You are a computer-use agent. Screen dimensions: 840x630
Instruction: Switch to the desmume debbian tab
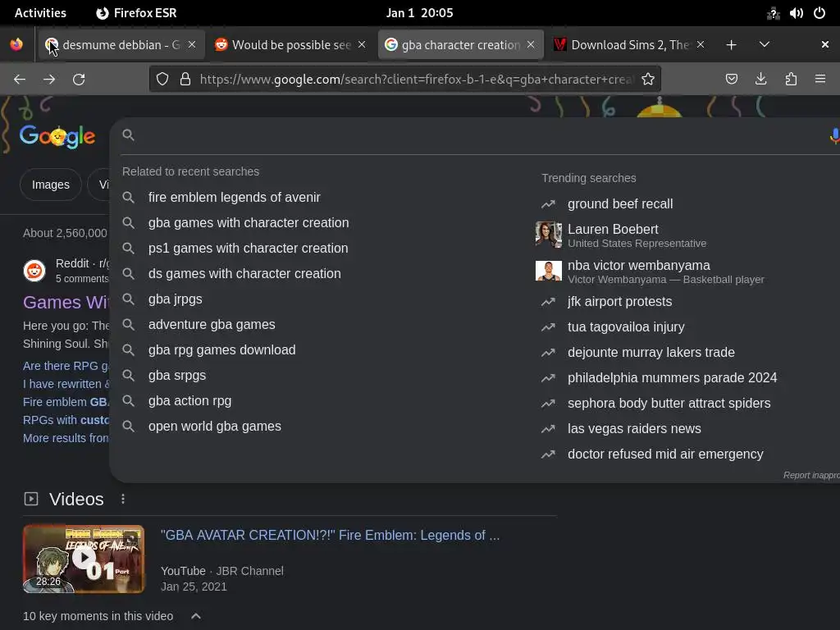coord(121,45)
